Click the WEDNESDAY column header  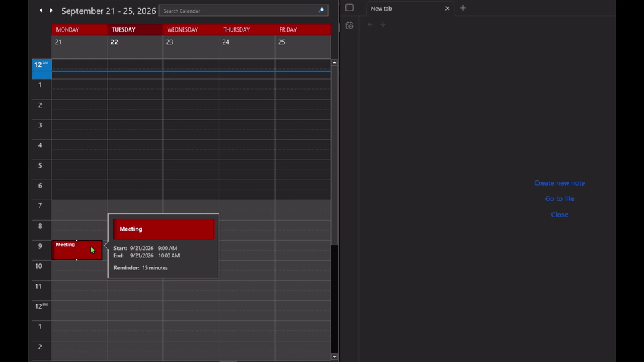191,29
